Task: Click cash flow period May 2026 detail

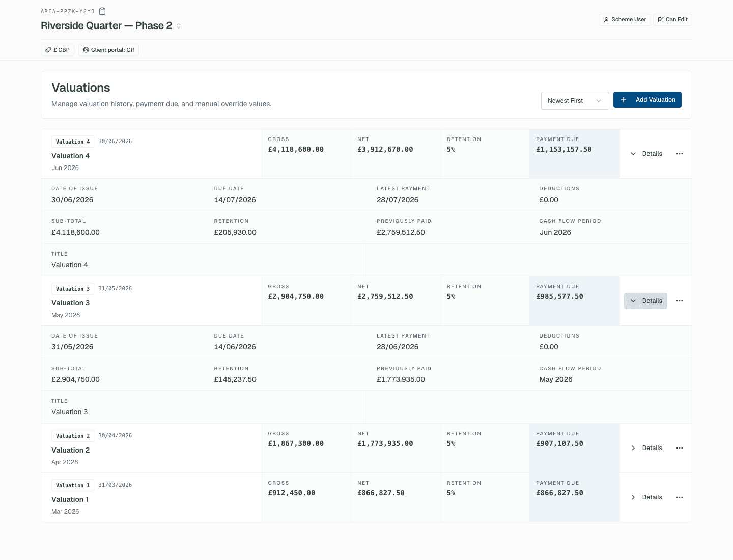Action: pos(556,379)
